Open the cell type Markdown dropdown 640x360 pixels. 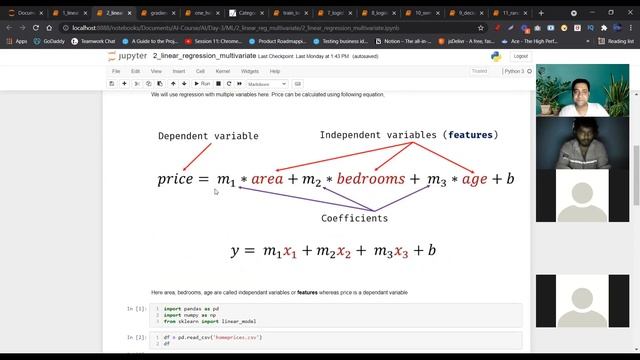tap(267, 84)
